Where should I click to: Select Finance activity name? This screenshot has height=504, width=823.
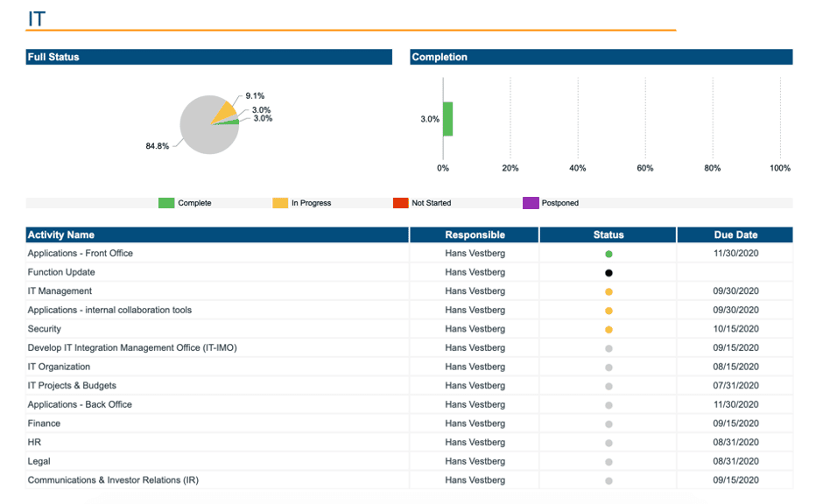click(44, 423)
